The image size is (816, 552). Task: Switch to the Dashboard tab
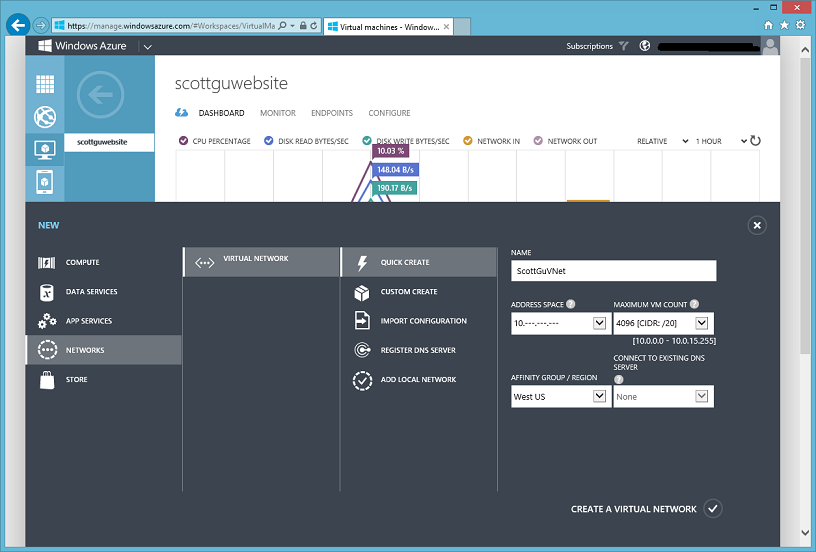(x=221, y=113)
